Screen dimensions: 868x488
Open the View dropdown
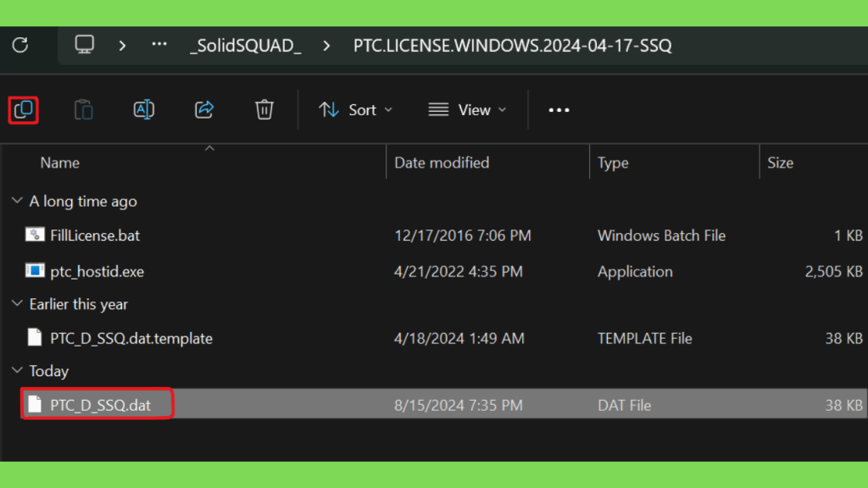pyautogui.click(x=467, y=109)
